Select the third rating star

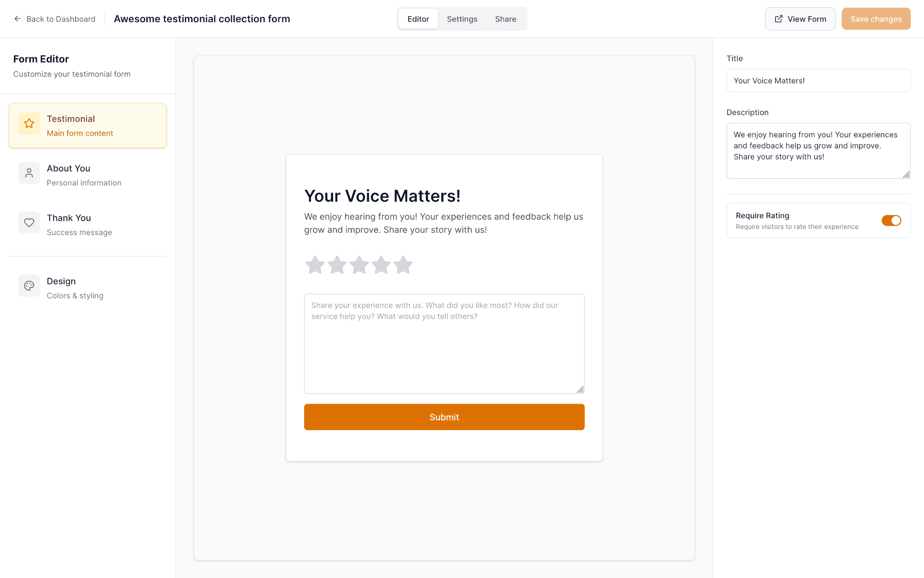click(359, 265)
